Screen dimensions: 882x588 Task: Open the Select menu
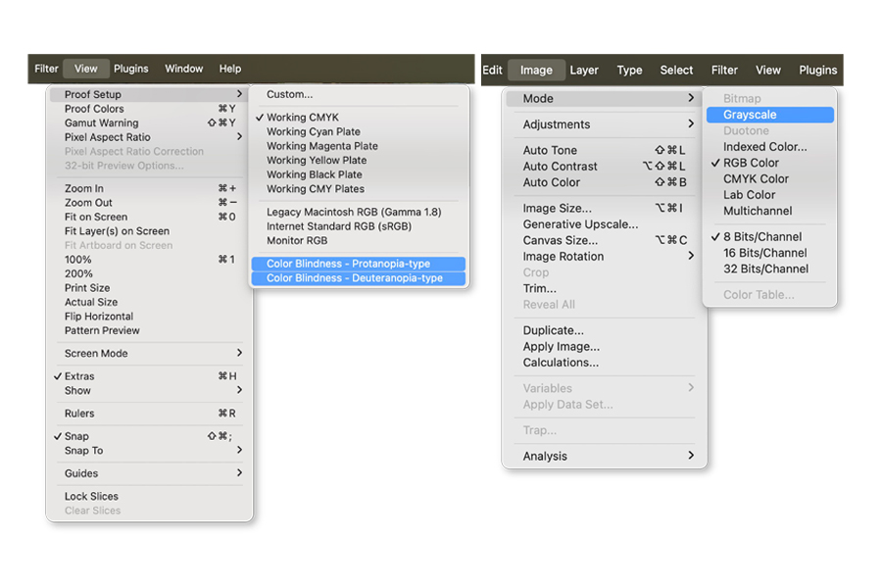tap(676, 70)
